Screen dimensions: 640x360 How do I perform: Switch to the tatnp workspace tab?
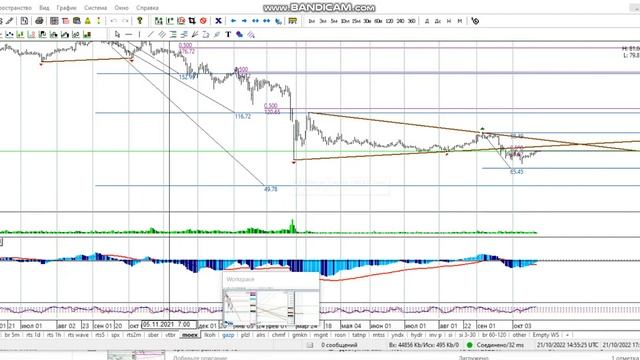(359, 335)
